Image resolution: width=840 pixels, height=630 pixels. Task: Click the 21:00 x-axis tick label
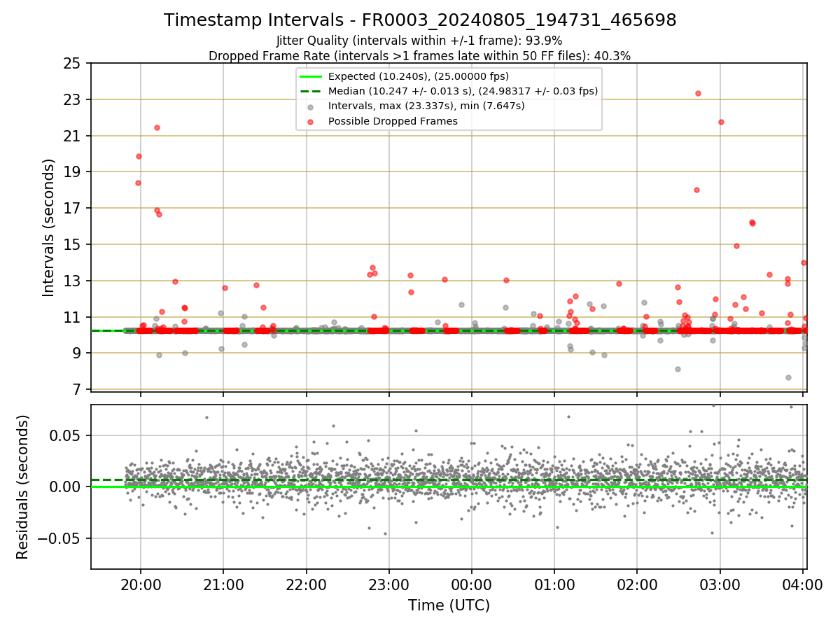(223, 584)
